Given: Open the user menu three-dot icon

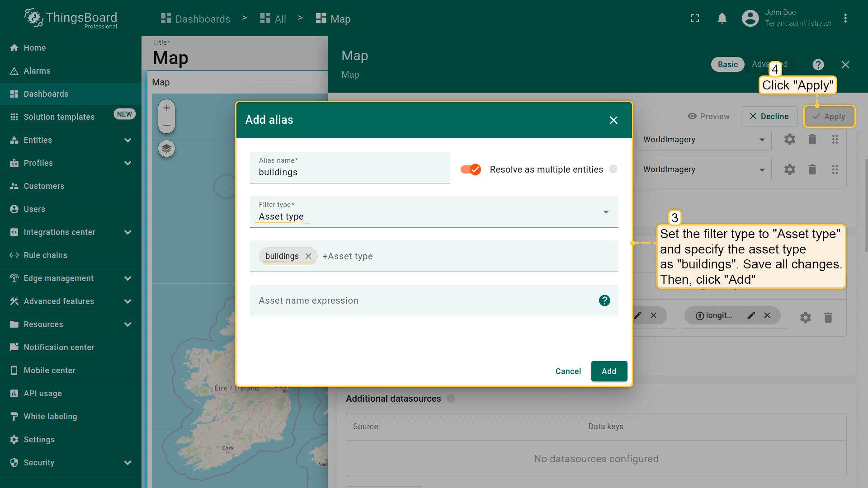Looking at the screenshot, I should pyautogui.click(x=845, y=18).
